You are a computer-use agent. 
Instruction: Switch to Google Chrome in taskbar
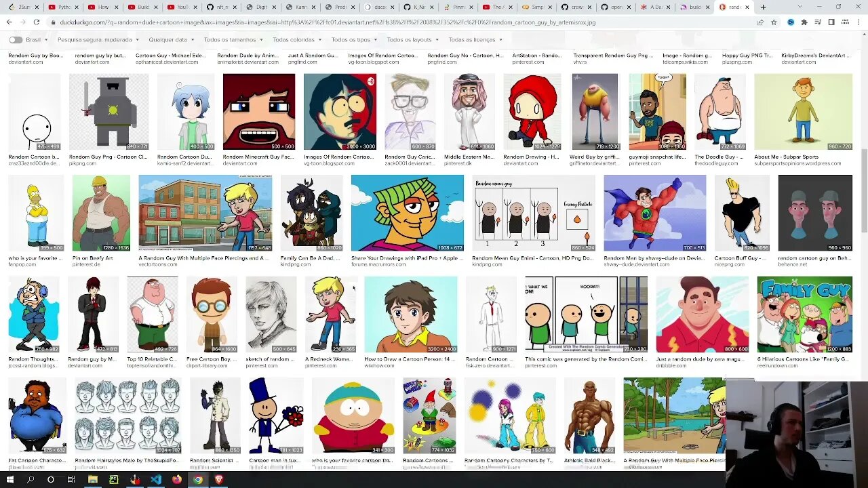pyautogui.click(x=198, y=480)
